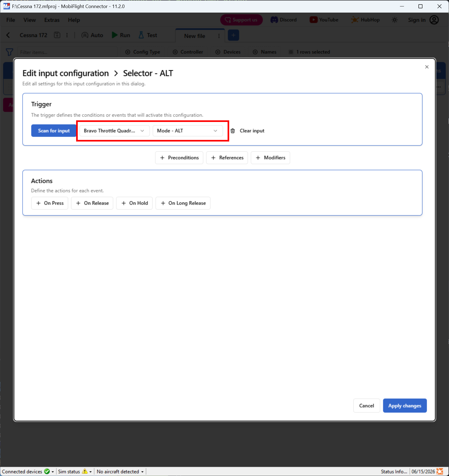
Task: Open the Controller filter
Action: tap(188, 52)
